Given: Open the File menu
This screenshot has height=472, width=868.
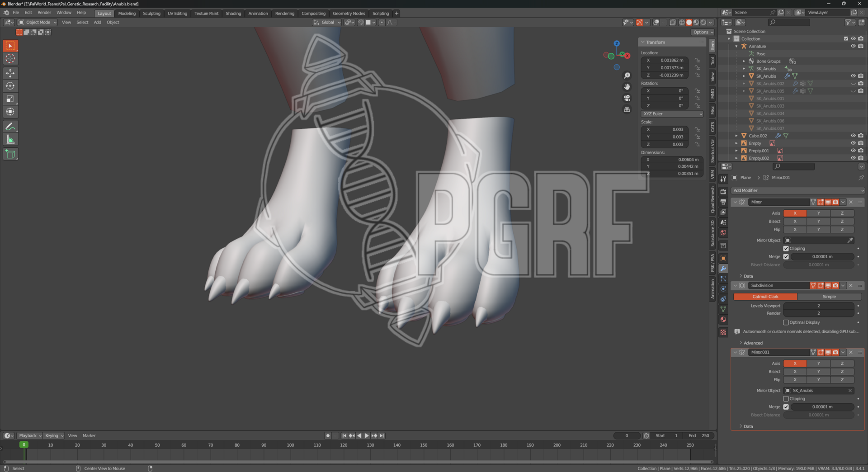Looking at the screenshot, I should coord(16,13).
